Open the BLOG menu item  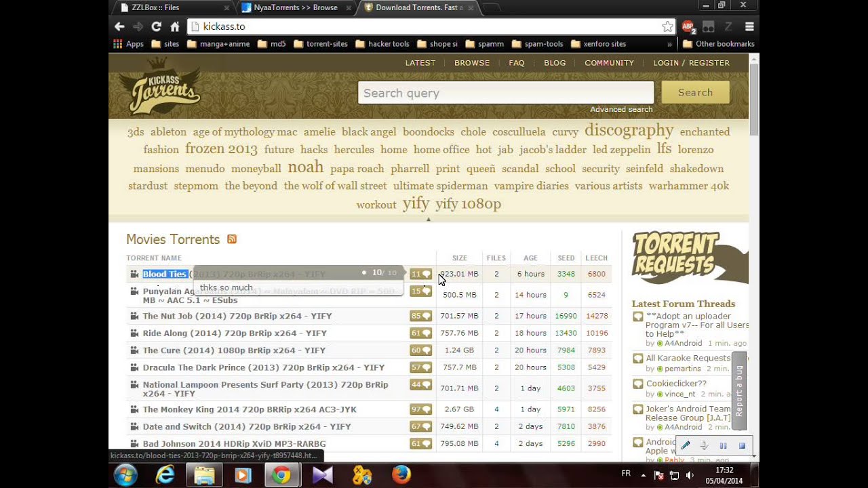(555, 63)
